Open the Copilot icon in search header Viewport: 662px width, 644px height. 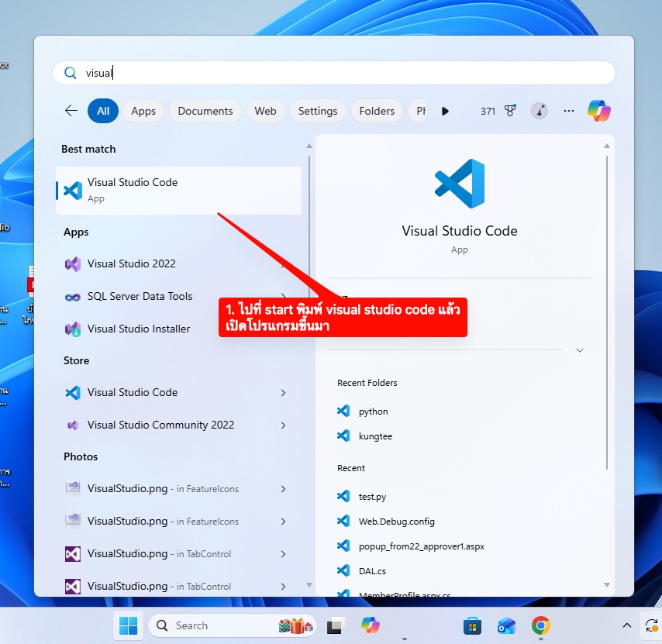pos(598,111)
